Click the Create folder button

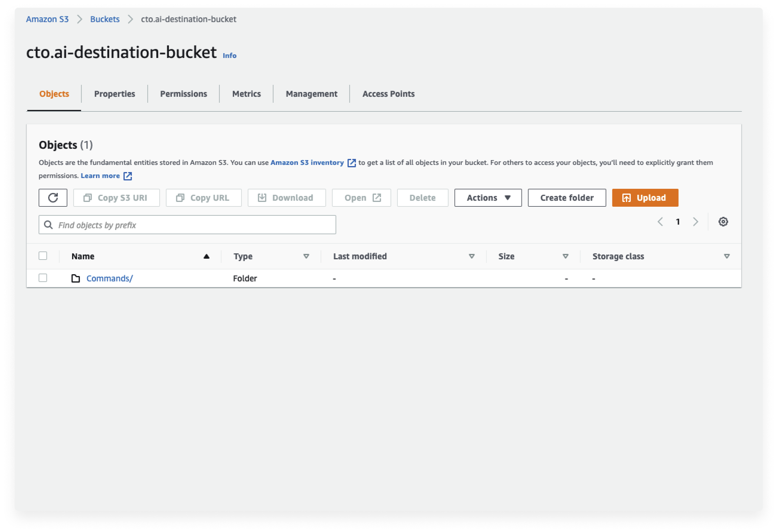point(567,198)
